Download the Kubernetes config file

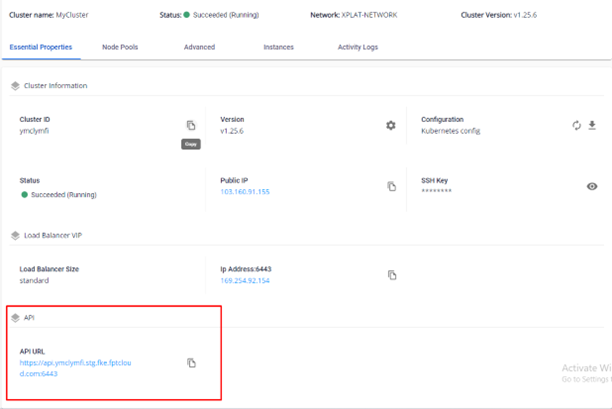[x=592, y=125]
